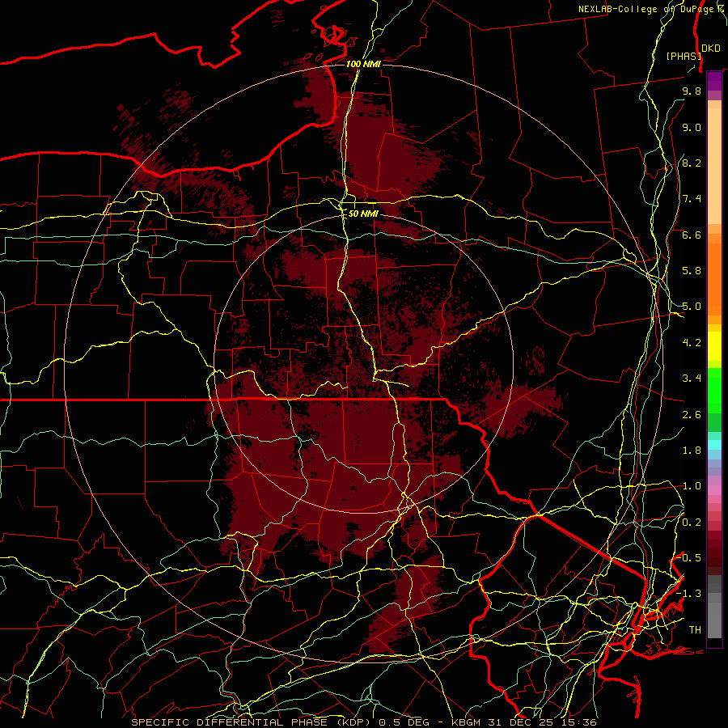This screenshot has width=728, height=728.
Task: Click the -0.5 scale value
Action: 689,558
